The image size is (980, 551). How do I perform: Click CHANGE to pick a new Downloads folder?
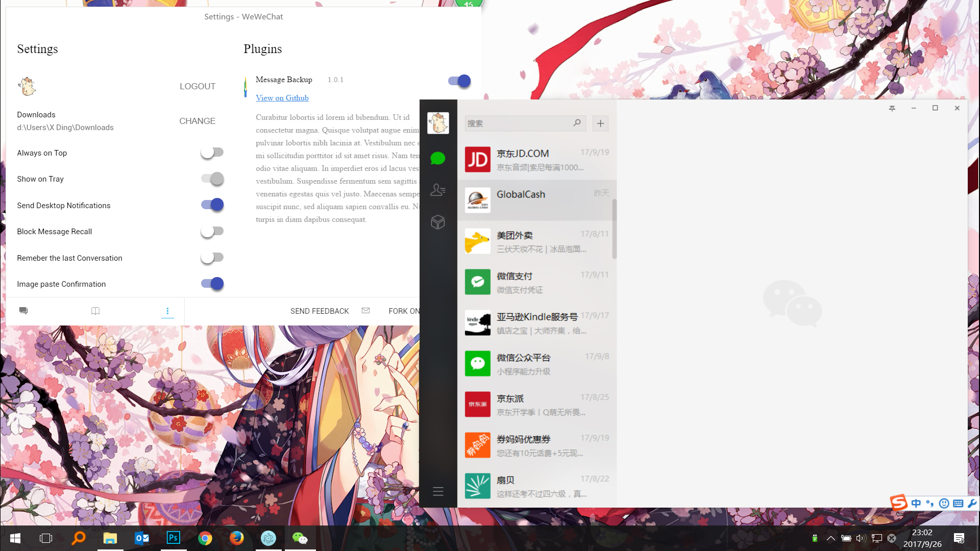197,121
